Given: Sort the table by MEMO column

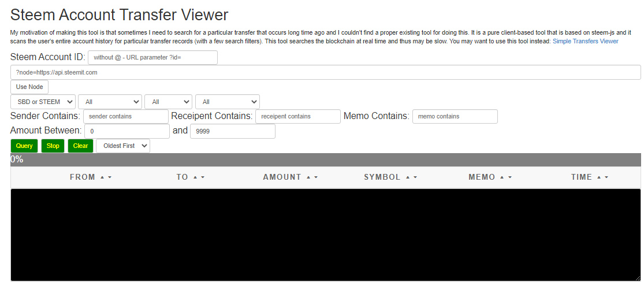Looking at the screenshot, I should click(x=490, y=177).
